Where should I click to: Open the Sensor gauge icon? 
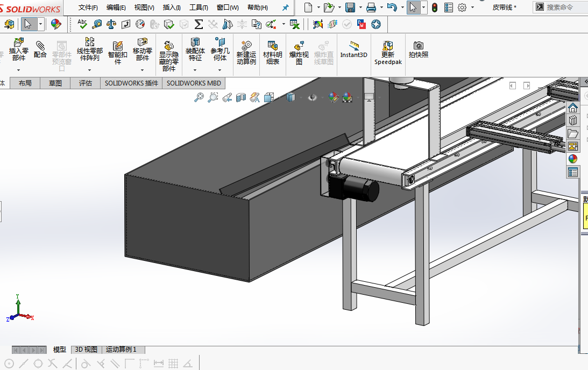coord(140,24)
